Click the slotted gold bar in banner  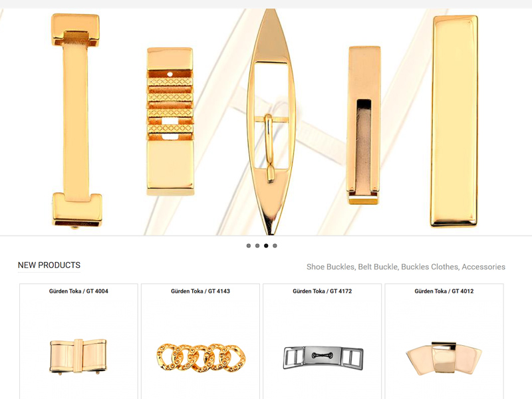click(363, 125)
